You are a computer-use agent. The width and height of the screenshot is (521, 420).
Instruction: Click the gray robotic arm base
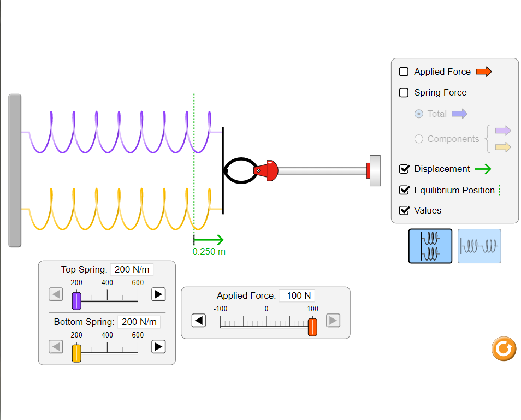[375, 170]
